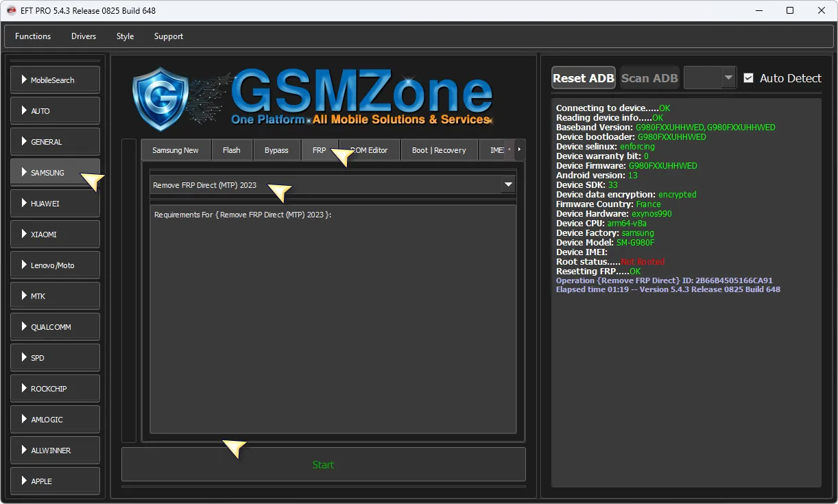The height and width of the screenshot is (504, 838).
Task: Click the arrow icon beside MobileSearch
Action: (x=24, y=80)
